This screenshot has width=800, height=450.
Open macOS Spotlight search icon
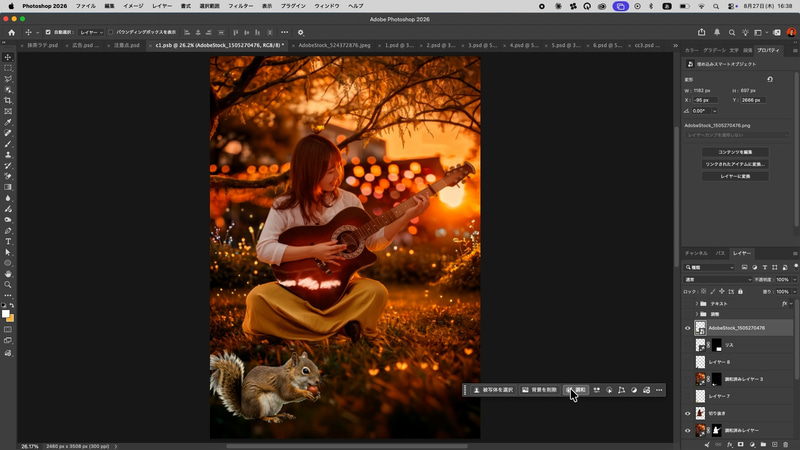click(x=716, y=6)
